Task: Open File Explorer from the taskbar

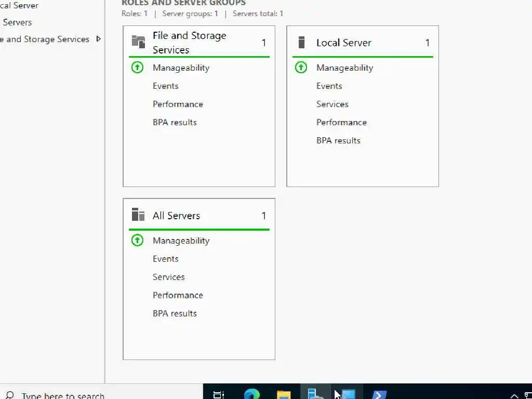Action: point(284,395)
